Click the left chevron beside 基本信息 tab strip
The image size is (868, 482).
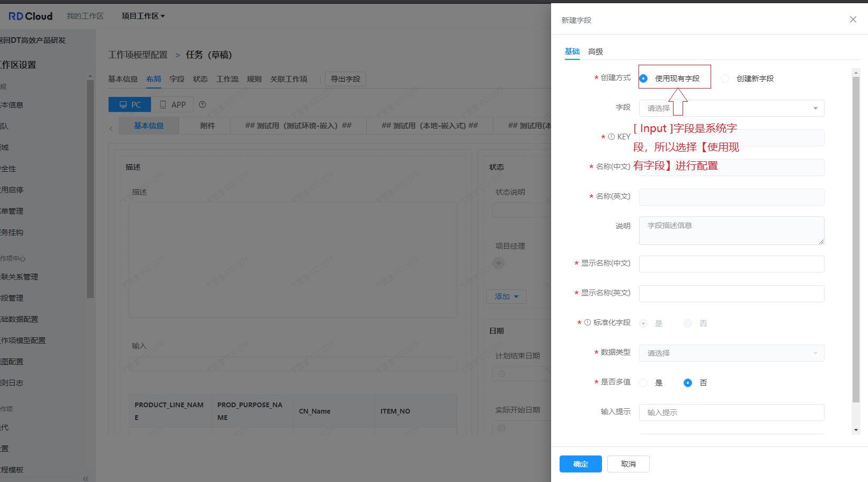(111, 128)
